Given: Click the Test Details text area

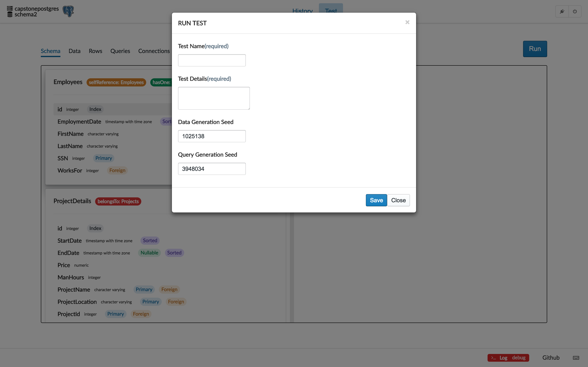Looking at the screenshot, I should click(214, 98).
